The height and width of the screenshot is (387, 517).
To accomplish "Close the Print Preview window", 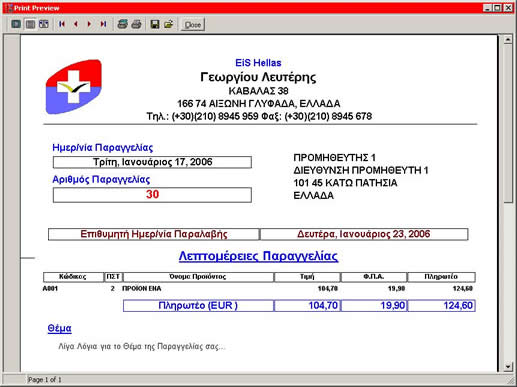I will (508, 8).
